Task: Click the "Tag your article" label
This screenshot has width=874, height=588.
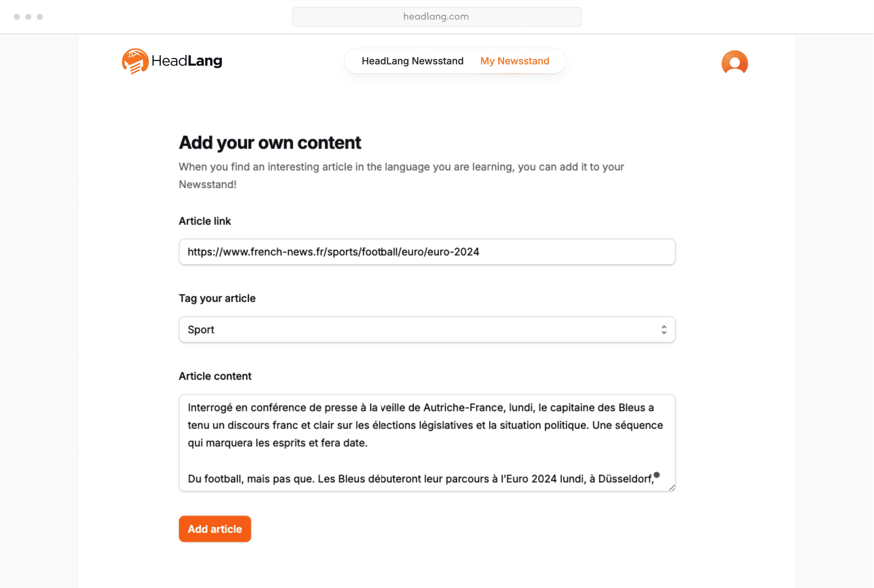Action: 217,298
